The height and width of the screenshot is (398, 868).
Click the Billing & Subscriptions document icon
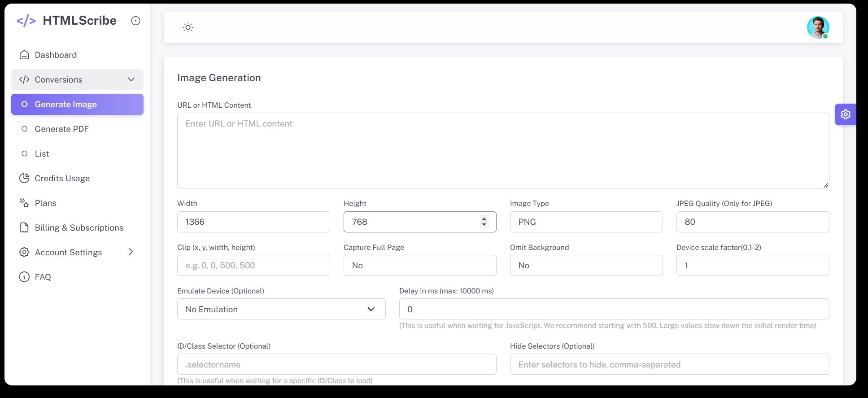[24, 227]
